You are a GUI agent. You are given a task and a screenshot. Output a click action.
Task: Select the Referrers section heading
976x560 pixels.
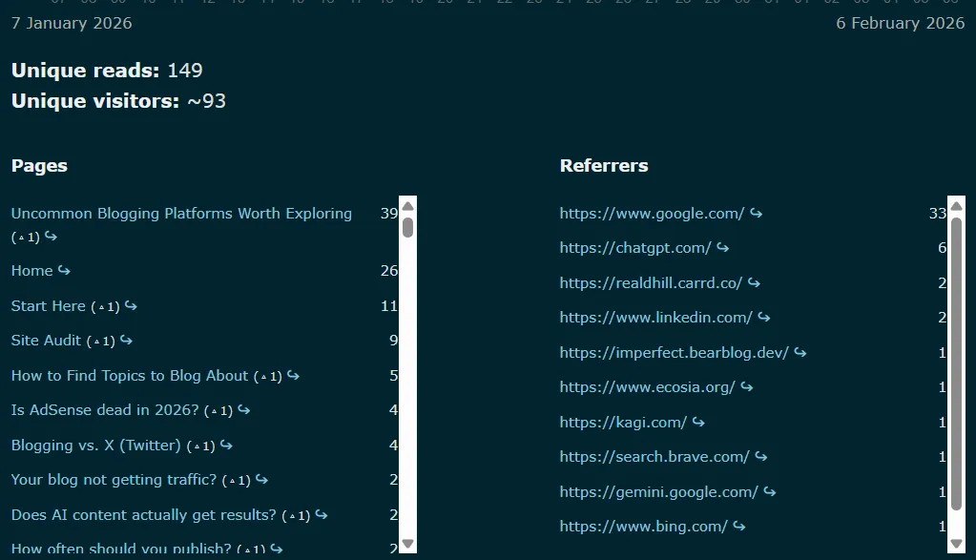tap(604, 165)
